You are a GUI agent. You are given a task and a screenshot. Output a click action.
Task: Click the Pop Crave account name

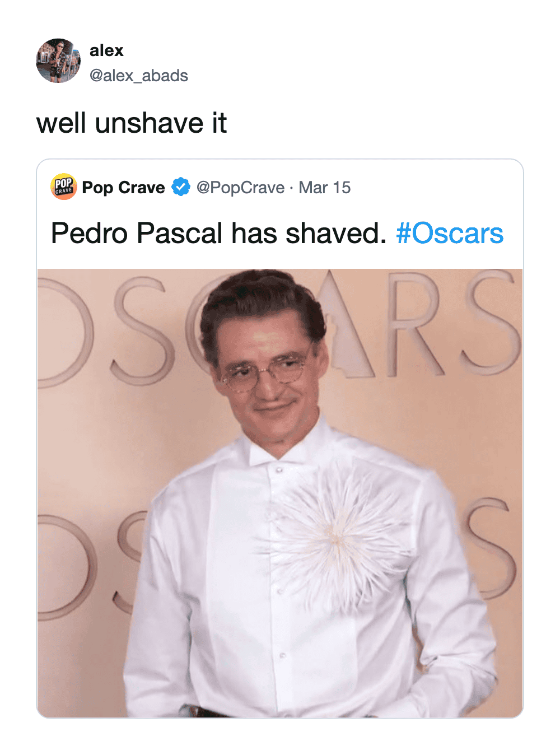point(123,187)
